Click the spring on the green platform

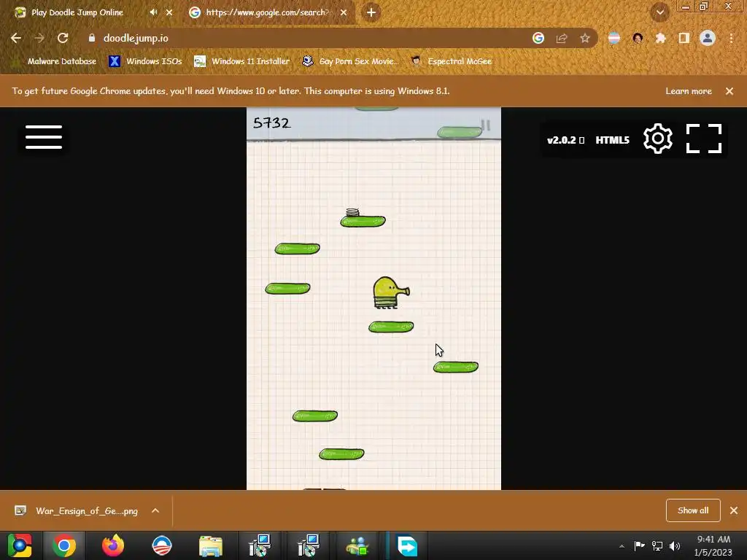point(352,212)
